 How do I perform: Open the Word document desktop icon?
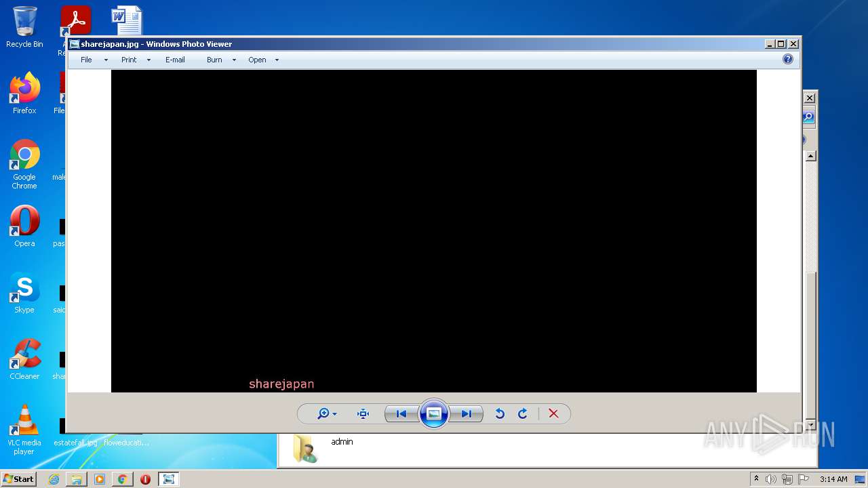click(x=127, y=20)
